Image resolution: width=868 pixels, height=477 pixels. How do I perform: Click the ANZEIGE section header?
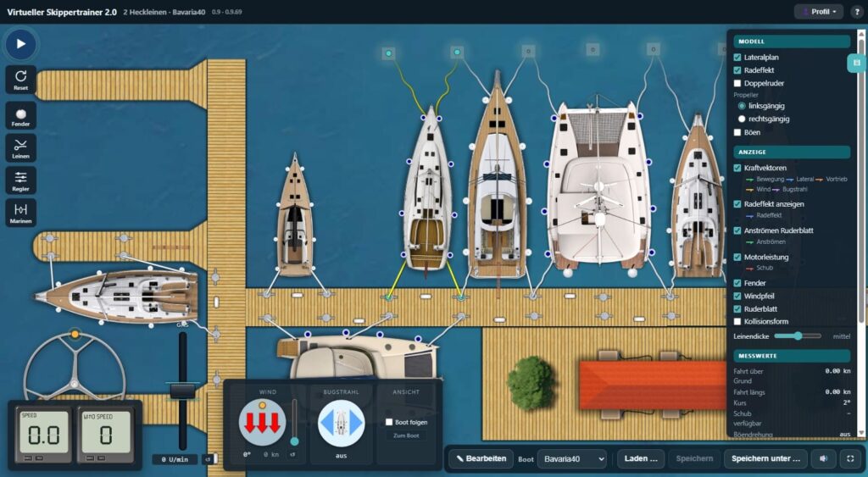(792, 152)
